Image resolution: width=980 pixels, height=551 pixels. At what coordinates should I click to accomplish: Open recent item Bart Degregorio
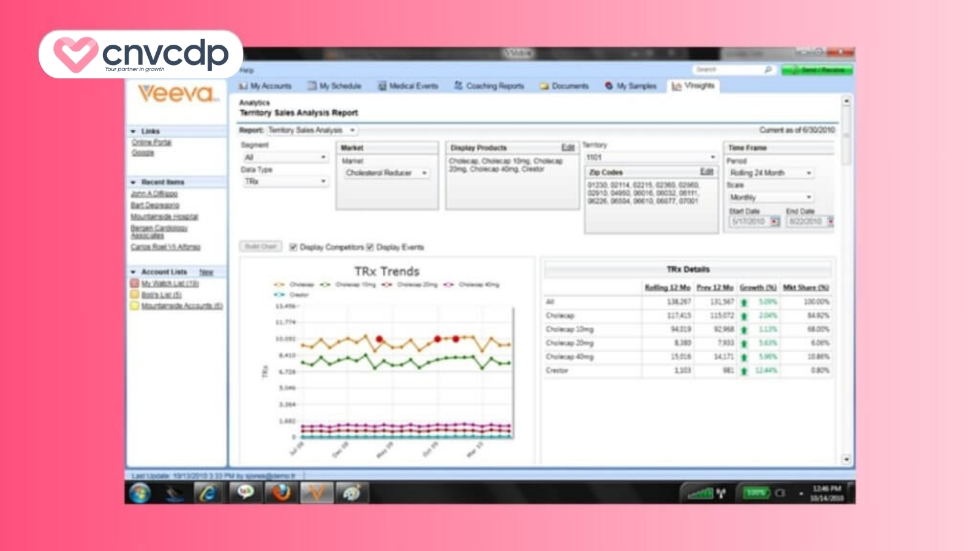tap(155, 205)
